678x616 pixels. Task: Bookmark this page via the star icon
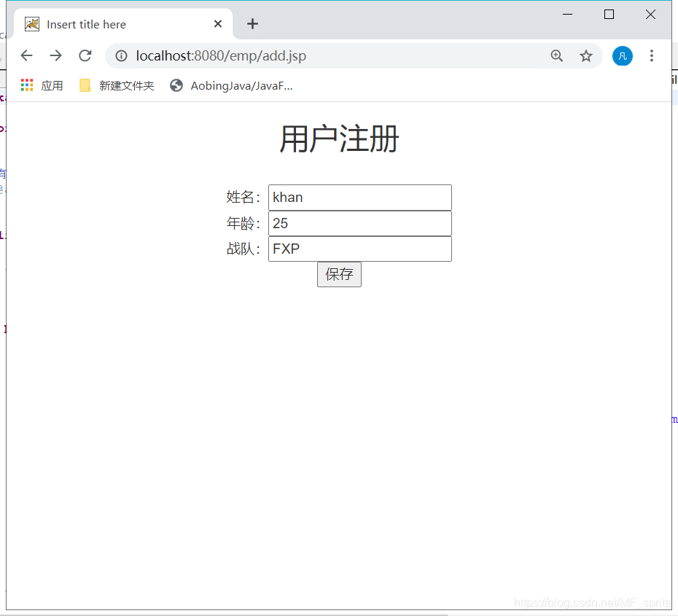(x=585, y=55)
